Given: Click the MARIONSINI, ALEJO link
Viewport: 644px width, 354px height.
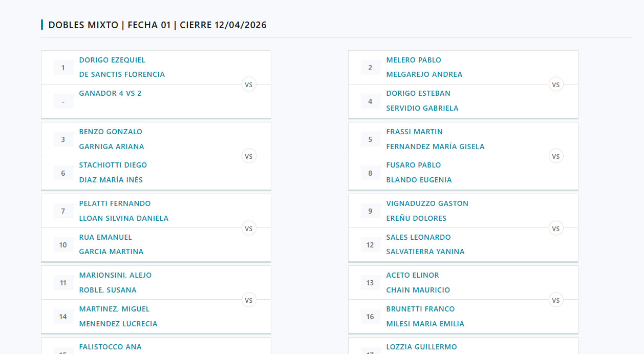Looking at the screenshot, I should pyautogui.click(x=115, y=275).
